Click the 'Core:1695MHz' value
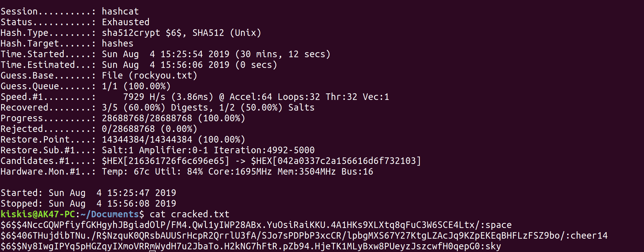This screenshot has height=252, width=644. pyautogui.click(x=240, y=172)
